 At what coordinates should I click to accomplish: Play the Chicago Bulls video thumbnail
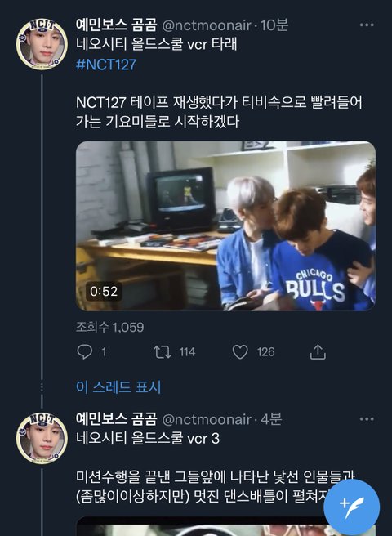tap(225, 226)
